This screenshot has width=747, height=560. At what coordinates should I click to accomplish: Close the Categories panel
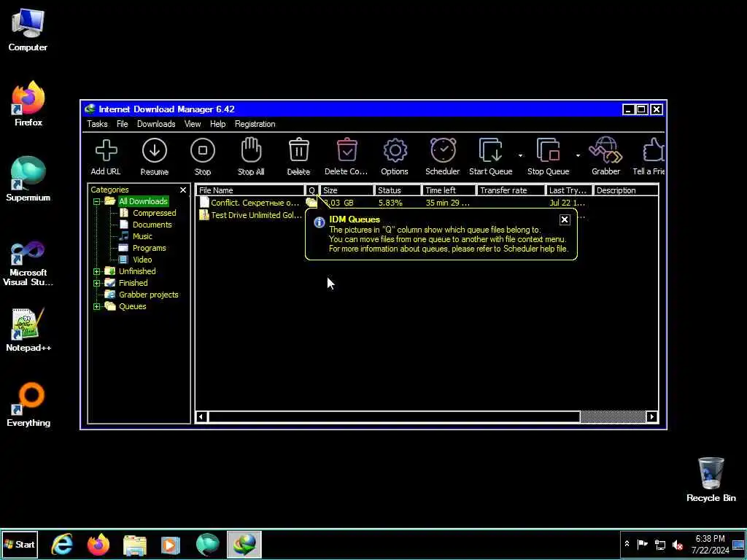tap(183, 190)
